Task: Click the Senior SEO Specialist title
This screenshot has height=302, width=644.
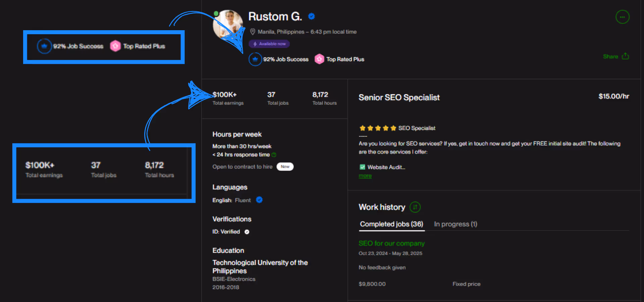Action: pos(399,98)
